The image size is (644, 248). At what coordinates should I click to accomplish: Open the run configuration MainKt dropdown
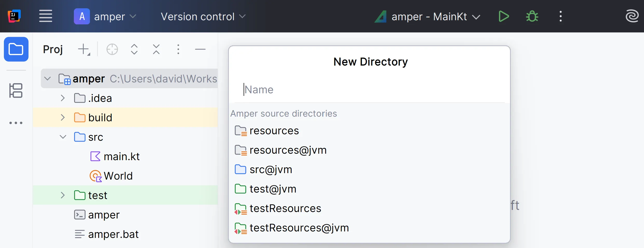click(x=428, y=17)
